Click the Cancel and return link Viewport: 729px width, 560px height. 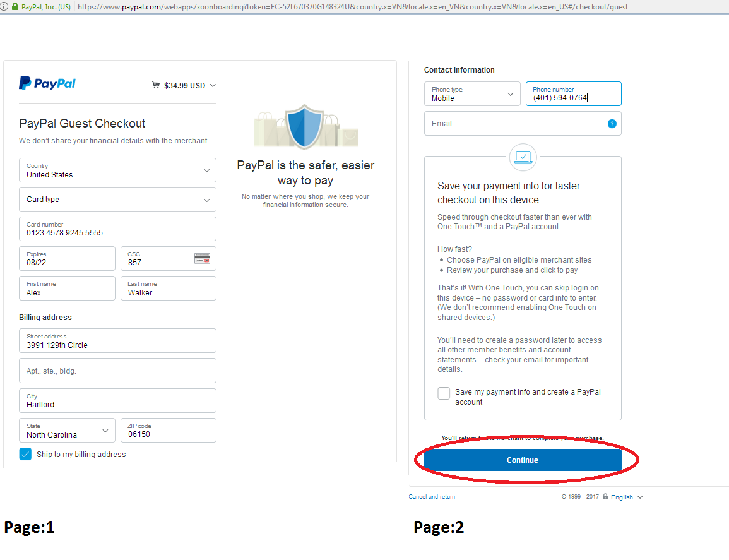click(432, 497)
